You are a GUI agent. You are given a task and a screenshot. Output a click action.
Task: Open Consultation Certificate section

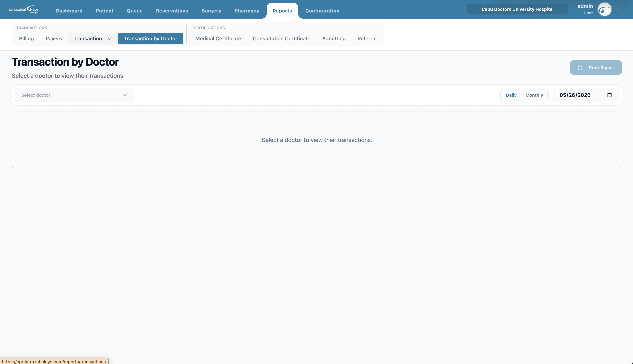coord(281,39)
